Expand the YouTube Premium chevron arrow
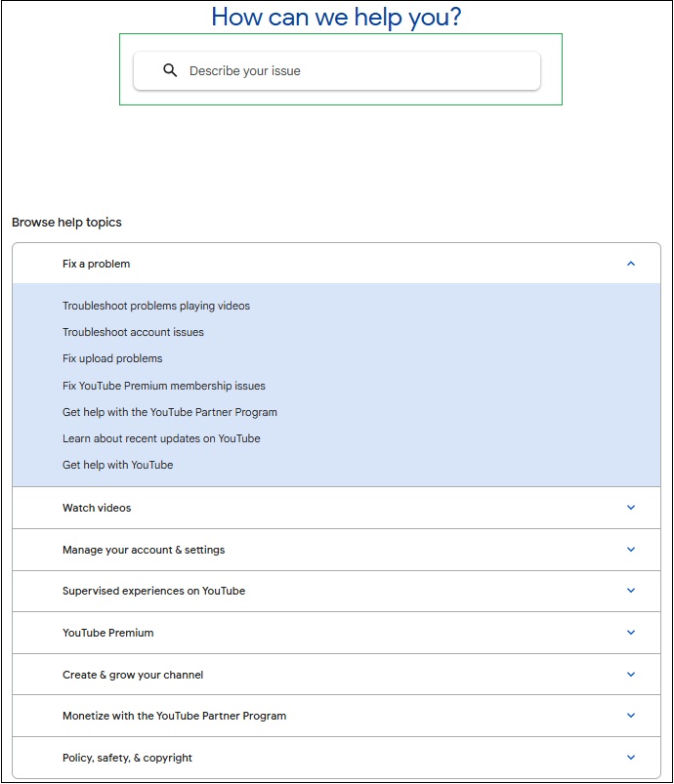Image resolution: width=674 pixels, height=784 pixels. click(630, 633)
